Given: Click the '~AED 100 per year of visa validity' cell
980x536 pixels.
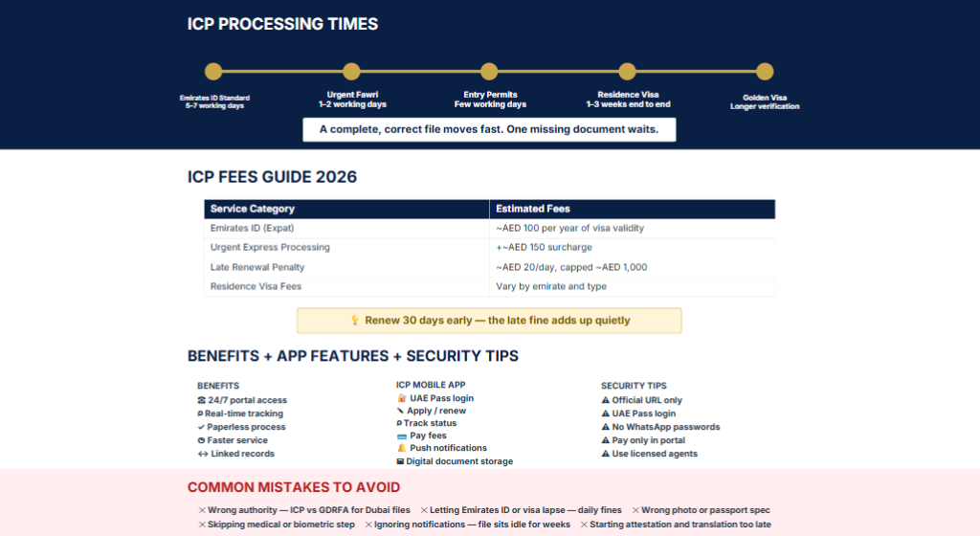Looking at the screenshot, I should pyautogui.click(x=632, y=228).
